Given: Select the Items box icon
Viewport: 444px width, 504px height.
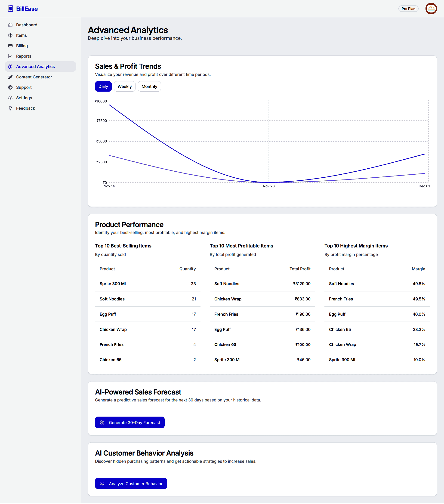Looking at the screenshot, I should 10,35.
